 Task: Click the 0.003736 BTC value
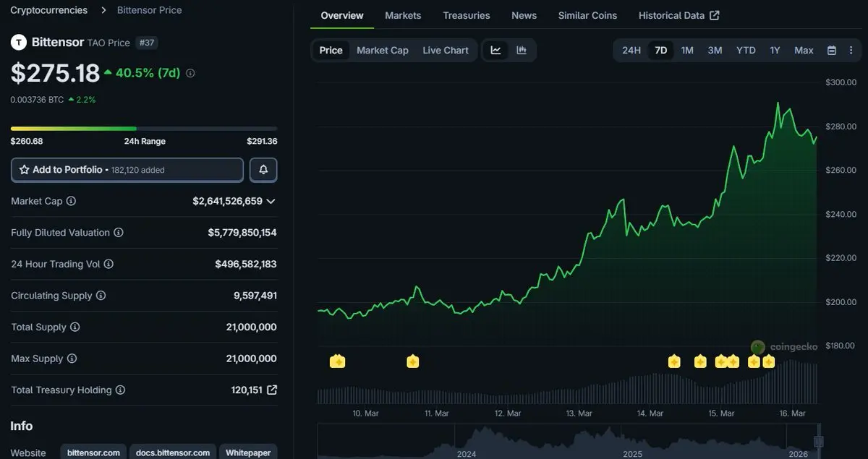(38, 100)
